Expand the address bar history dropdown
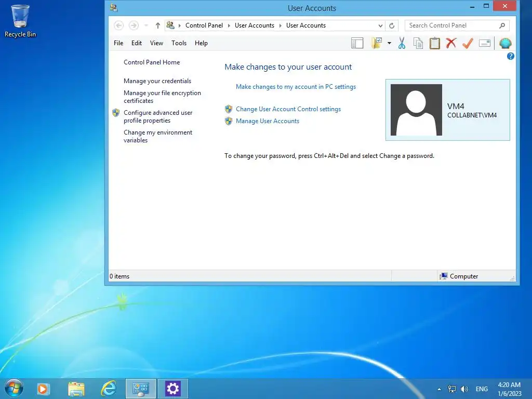 (380, 25)
